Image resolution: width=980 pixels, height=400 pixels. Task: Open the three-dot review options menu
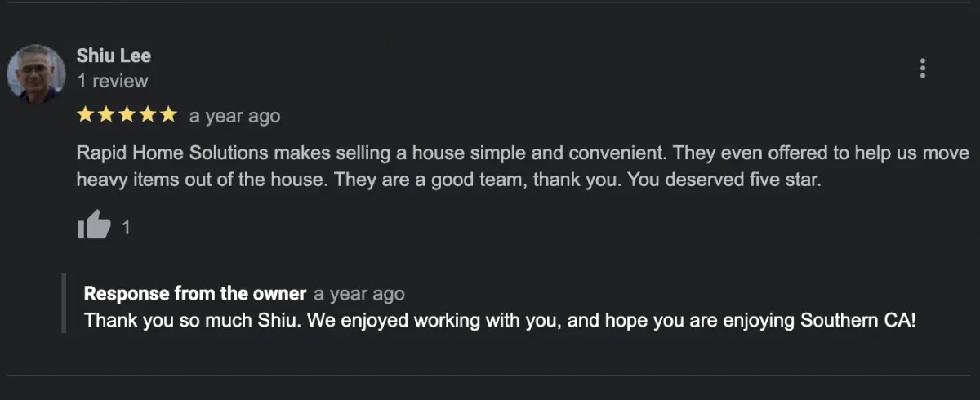pyautogui.click(x=922, y=69)
